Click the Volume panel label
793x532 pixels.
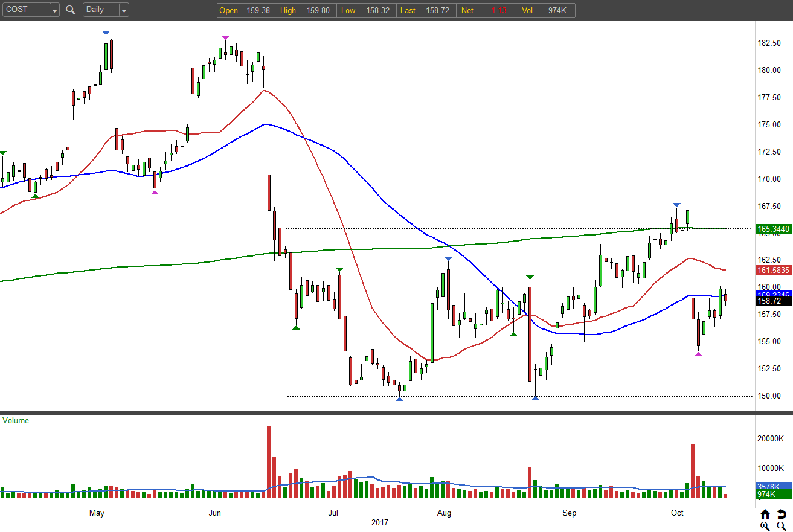[16, 420]
